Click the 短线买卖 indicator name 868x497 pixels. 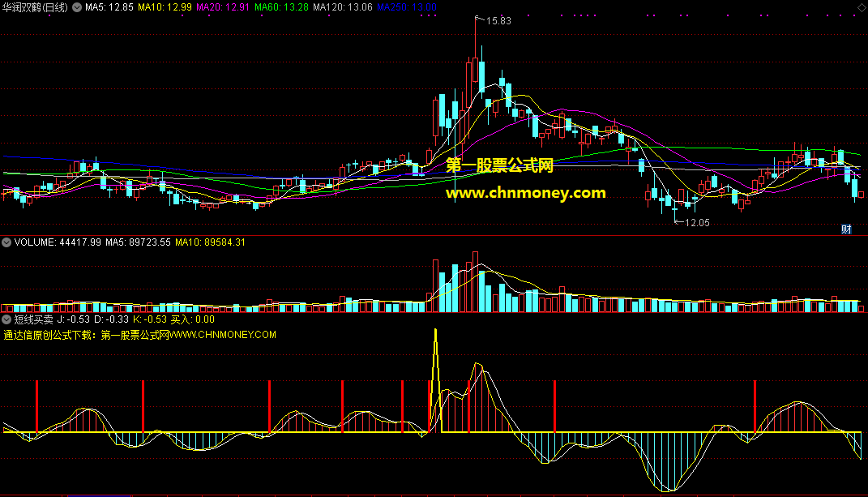(34, 319)
